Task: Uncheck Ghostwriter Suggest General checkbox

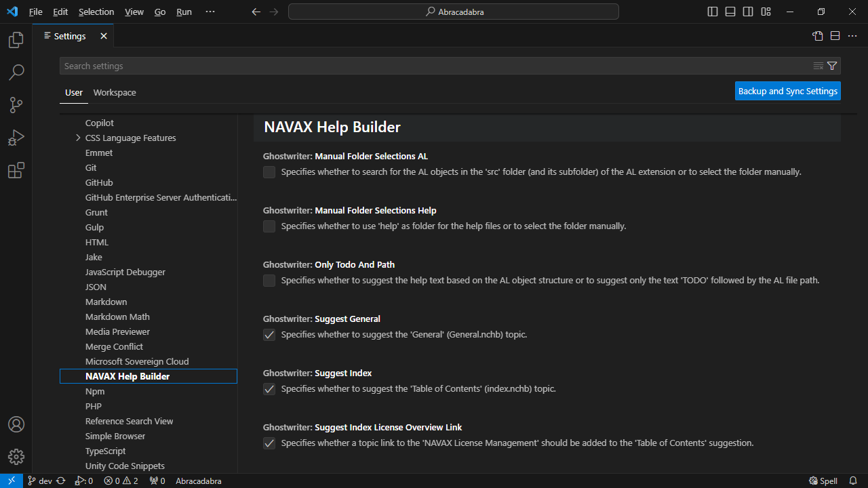Action: point(269,335)
